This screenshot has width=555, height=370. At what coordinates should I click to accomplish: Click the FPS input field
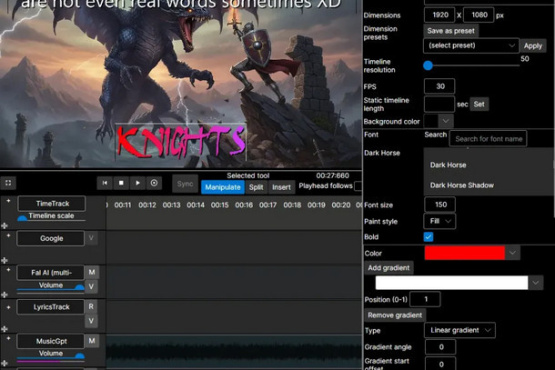440,86
